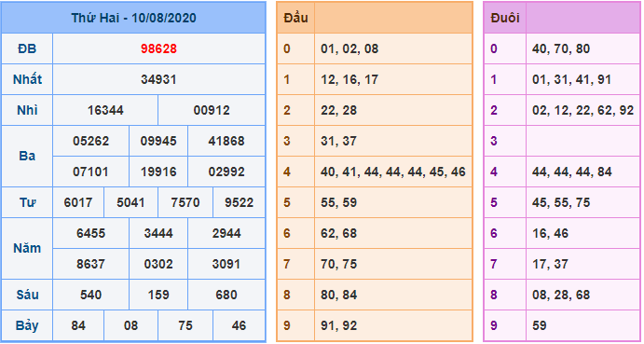644x344 pixels.
Task: Select Nhì prize number 16344
Action: coord(105,110)
